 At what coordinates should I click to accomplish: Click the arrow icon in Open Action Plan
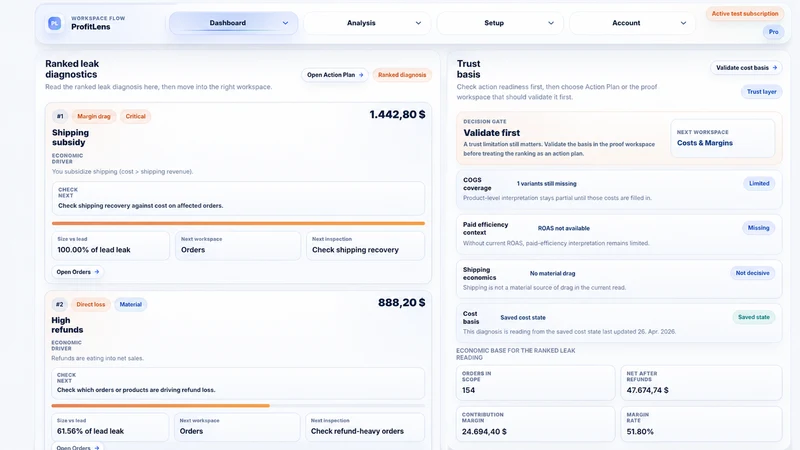coord(361,75)
